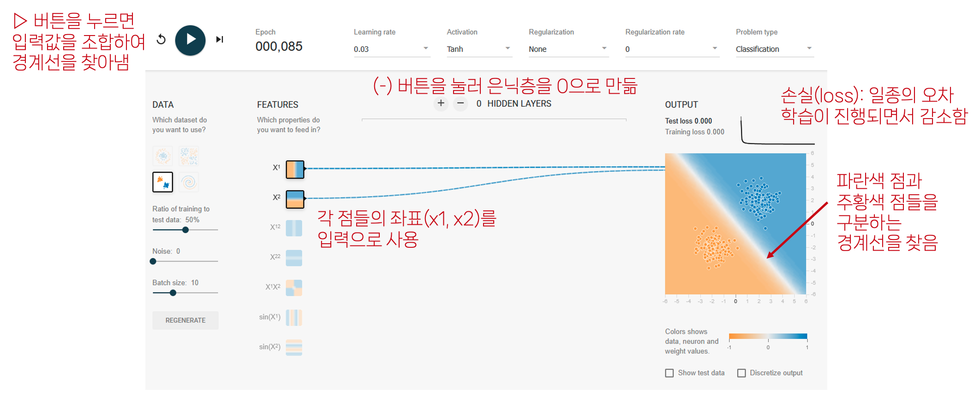Screen dimensions: 980x407
Task: Check the Discretize output checkbox
Action: 741,373
